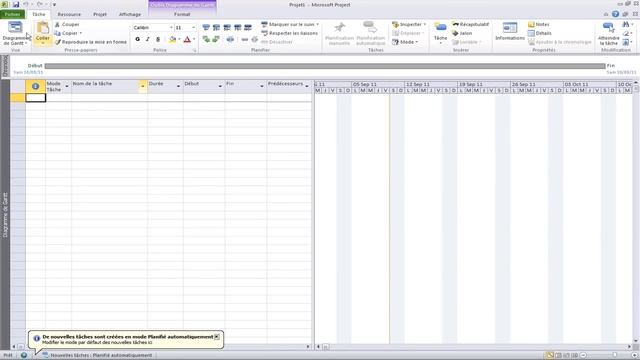640x360 pixels.
Task: Click the help question mark icon
Action: point(615,14)
